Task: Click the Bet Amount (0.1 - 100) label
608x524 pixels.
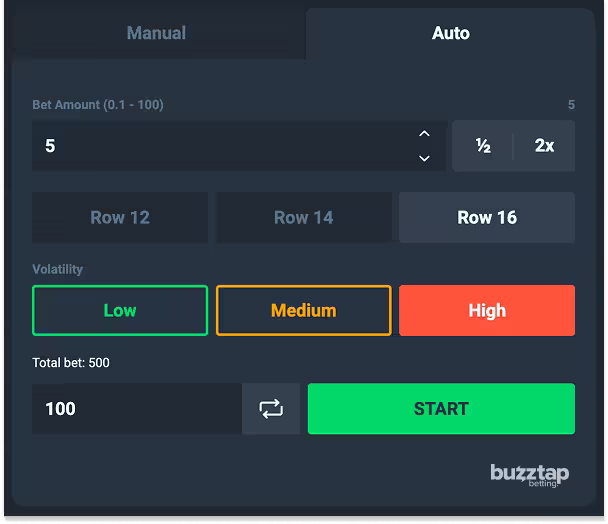Action: (x=98, y=105)
